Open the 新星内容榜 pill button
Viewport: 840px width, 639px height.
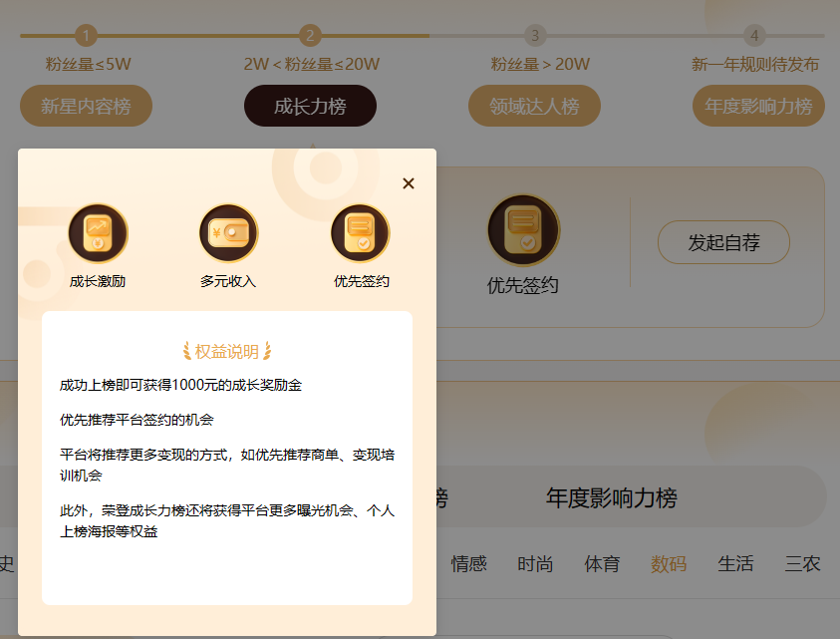tap(87, 106)
